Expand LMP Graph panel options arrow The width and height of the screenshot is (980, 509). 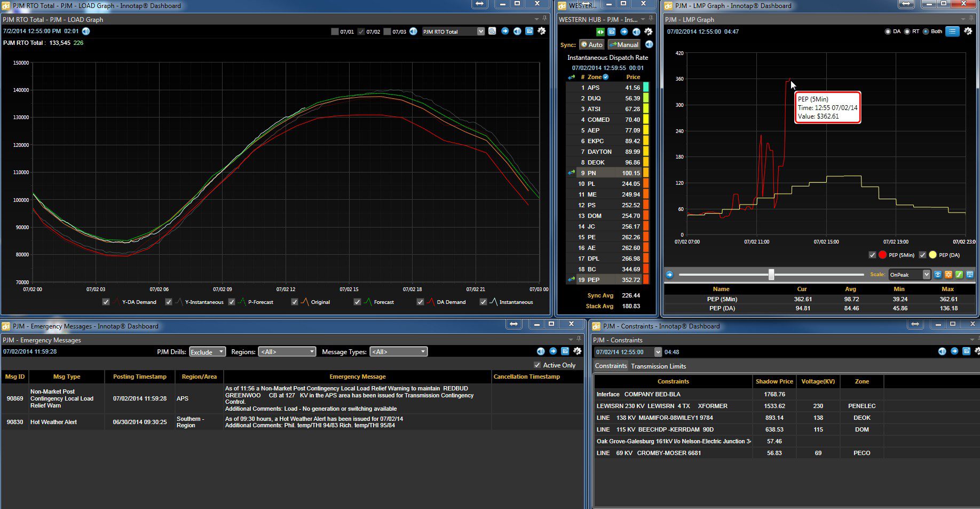pos(963,19)
